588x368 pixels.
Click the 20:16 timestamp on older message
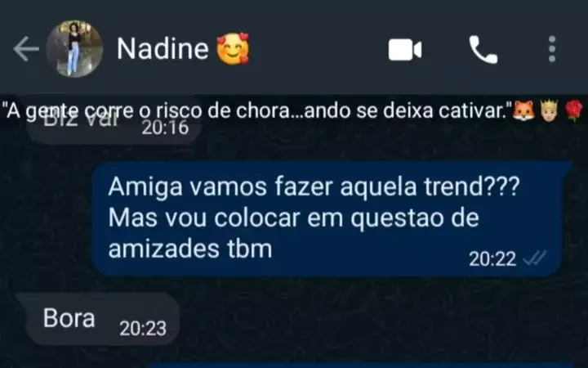click(x=165, y=128)
